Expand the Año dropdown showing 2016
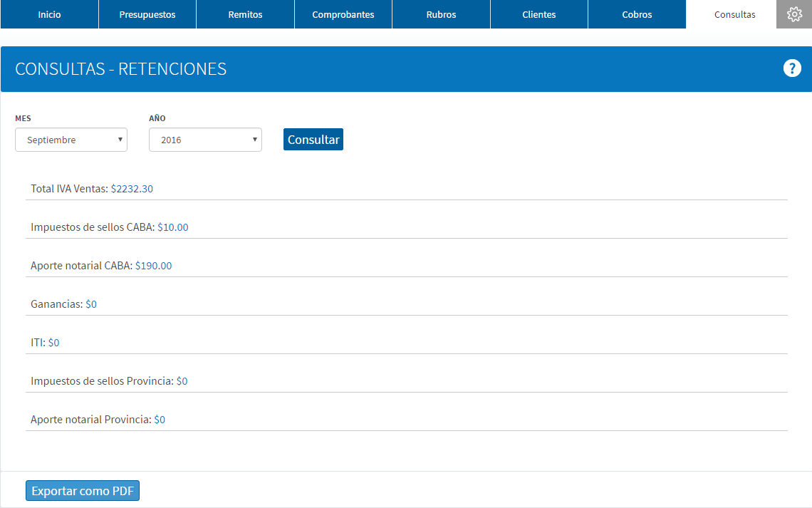This screenshot has height=508, width=812. coord(205,140)
